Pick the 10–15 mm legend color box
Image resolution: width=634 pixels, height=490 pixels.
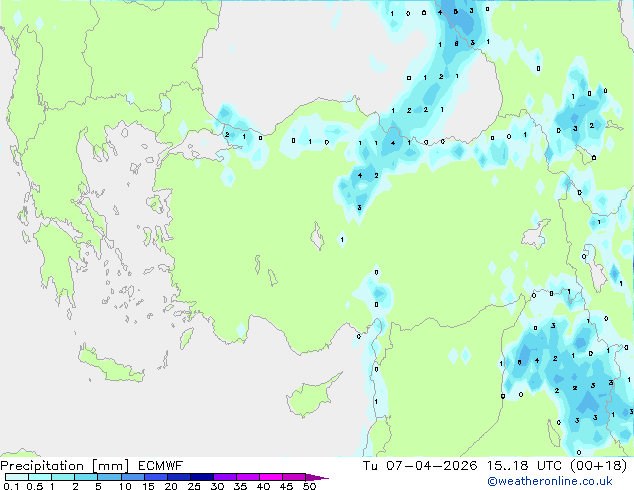coord(132,477)
